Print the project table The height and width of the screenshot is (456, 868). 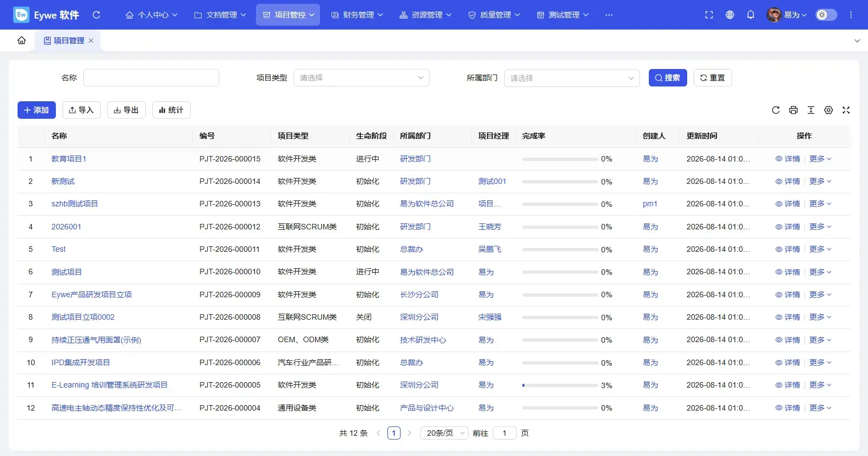[793, 110]
